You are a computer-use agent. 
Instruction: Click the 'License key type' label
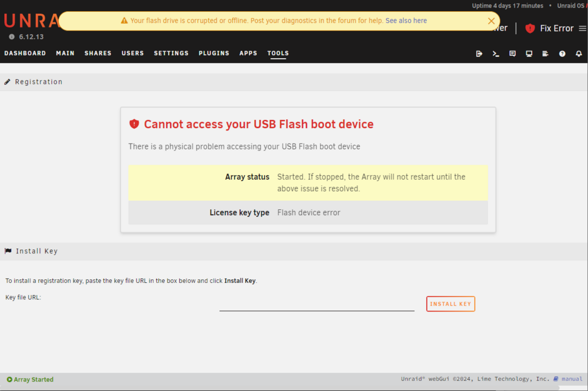(x=239, y=213)
